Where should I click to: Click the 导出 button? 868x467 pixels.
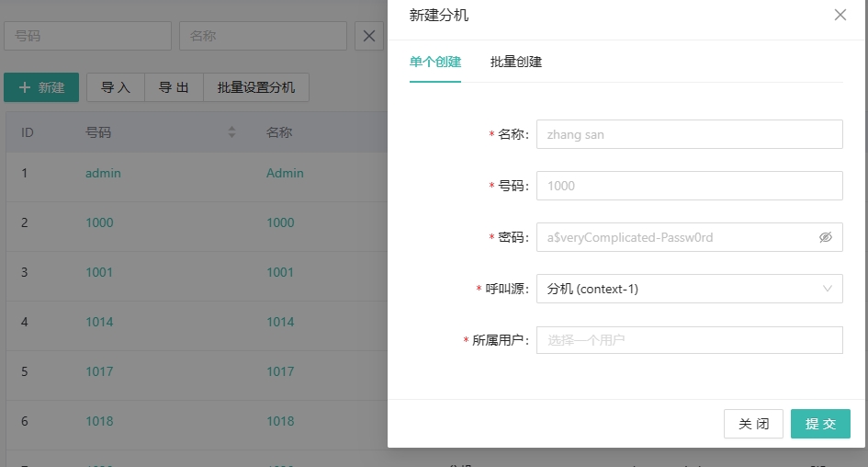(174, 87)
